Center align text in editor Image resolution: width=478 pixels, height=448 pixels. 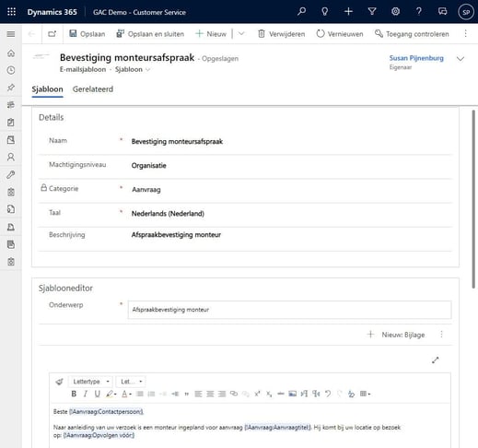pyautogui.click(x=210, y=394)
